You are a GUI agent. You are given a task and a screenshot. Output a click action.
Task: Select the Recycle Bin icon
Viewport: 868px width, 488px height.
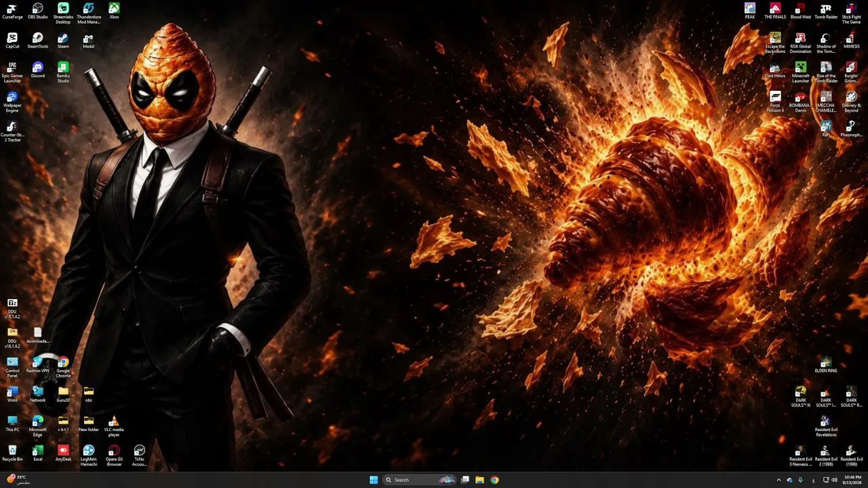coord(12,453)
